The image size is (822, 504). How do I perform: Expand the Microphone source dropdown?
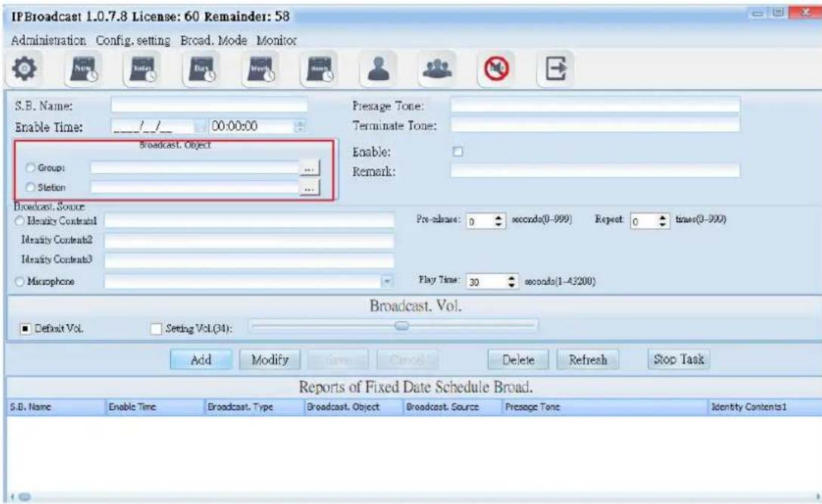click(x=387, y=282)
